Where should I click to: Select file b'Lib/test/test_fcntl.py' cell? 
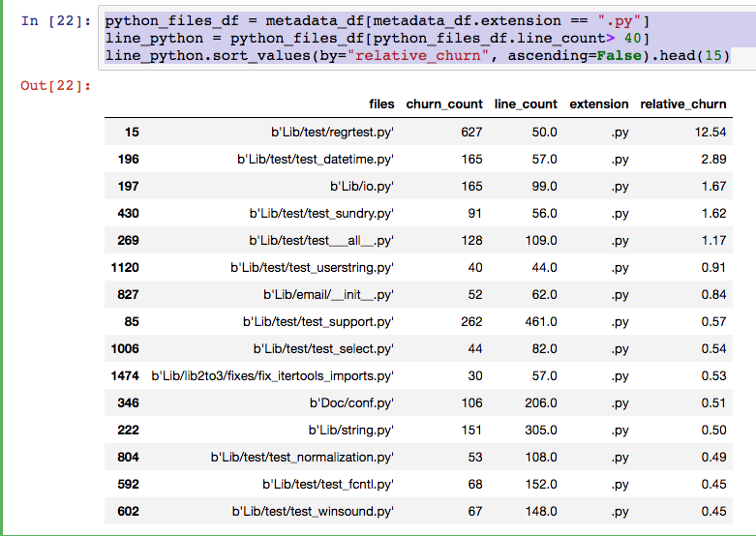point(328,484)
